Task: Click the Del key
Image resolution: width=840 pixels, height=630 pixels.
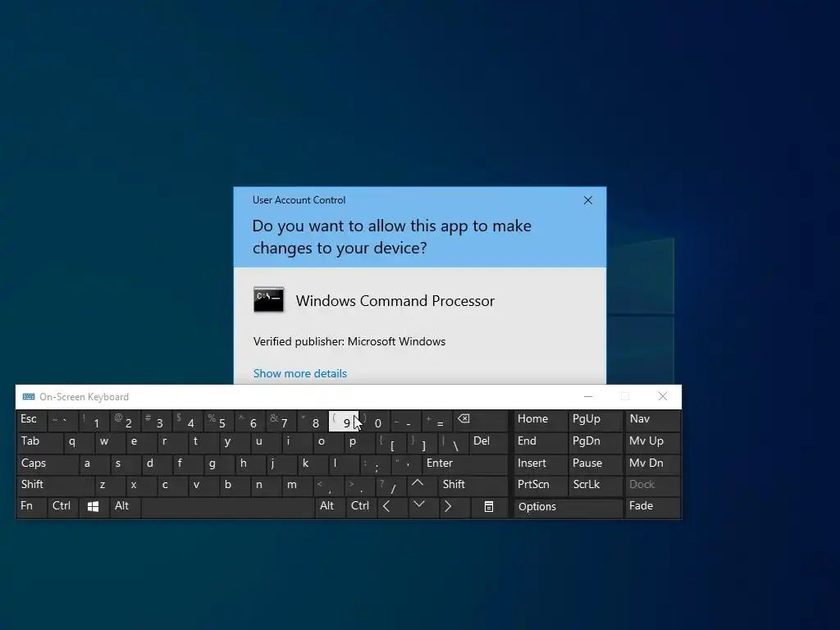Action: coord(488,442)
